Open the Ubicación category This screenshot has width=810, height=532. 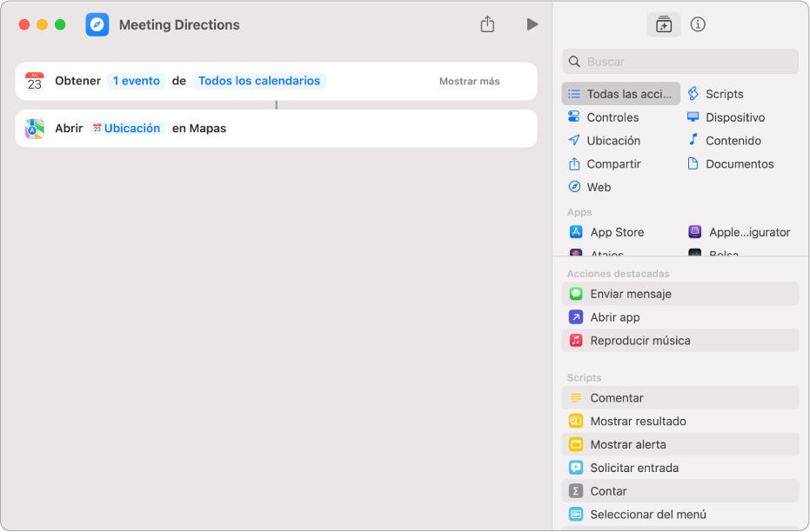613,141
